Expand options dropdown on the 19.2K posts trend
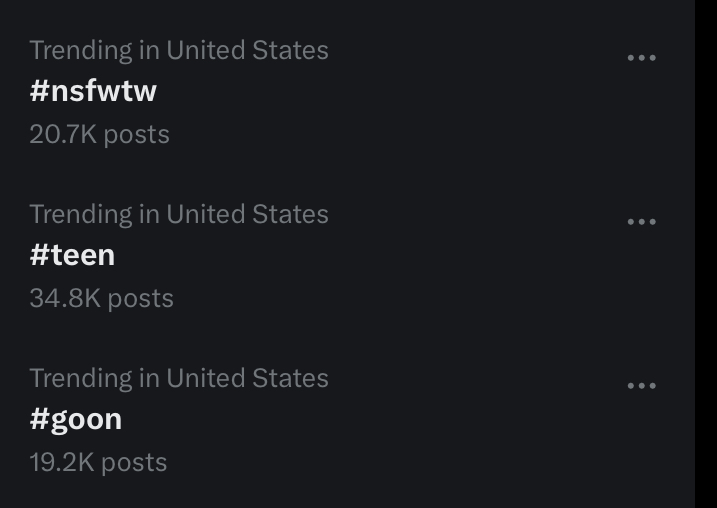717x508 pixels. (641, 386)
